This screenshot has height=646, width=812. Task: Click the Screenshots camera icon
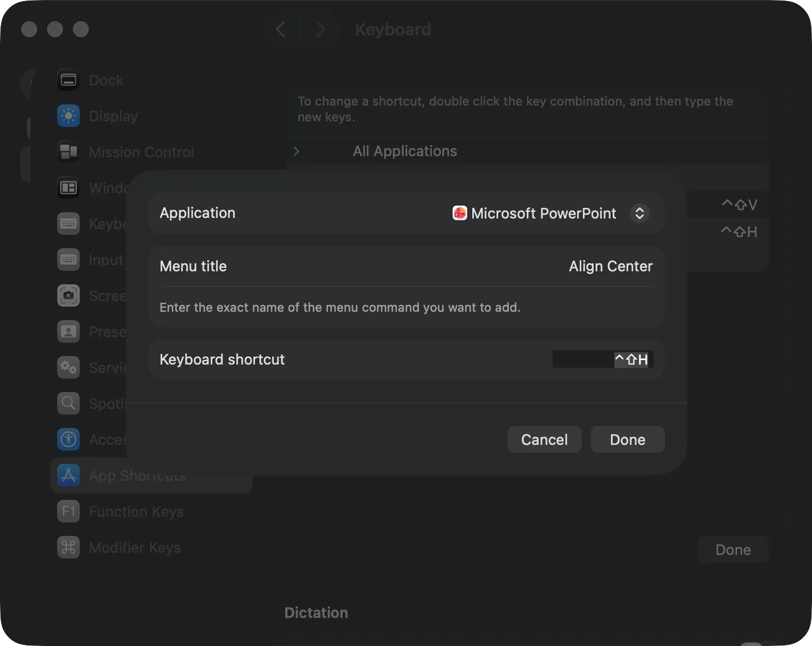[x=69, y=296]
